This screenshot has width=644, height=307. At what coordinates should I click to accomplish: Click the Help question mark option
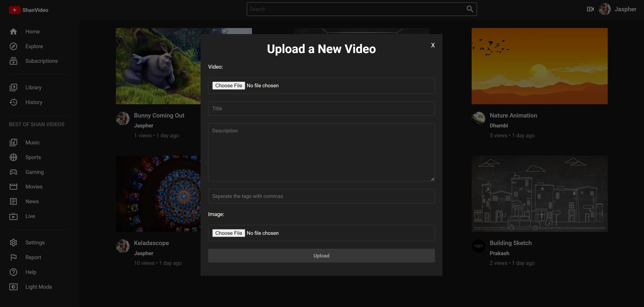(x=13, y=272)
